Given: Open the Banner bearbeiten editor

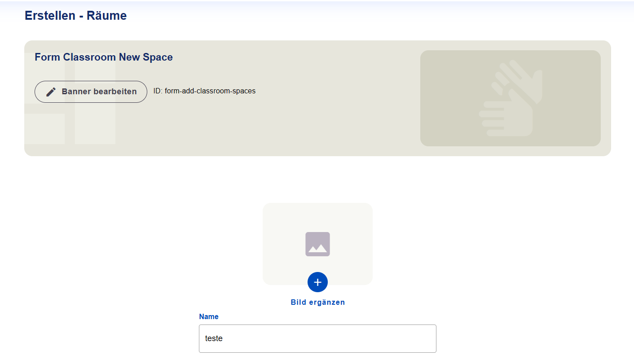Looking at the screenshot, I should pyautogui.click(x=91, y=92).
